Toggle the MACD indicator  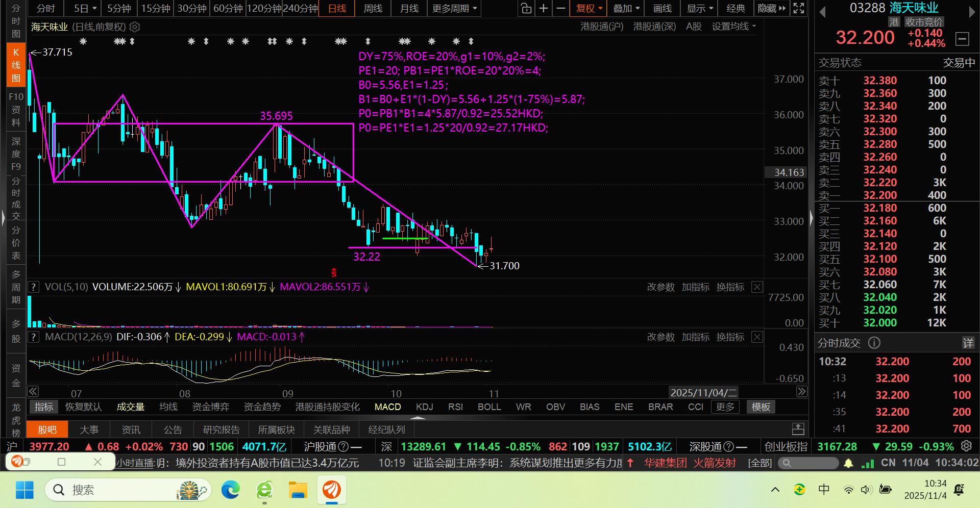tap(388, 407)
